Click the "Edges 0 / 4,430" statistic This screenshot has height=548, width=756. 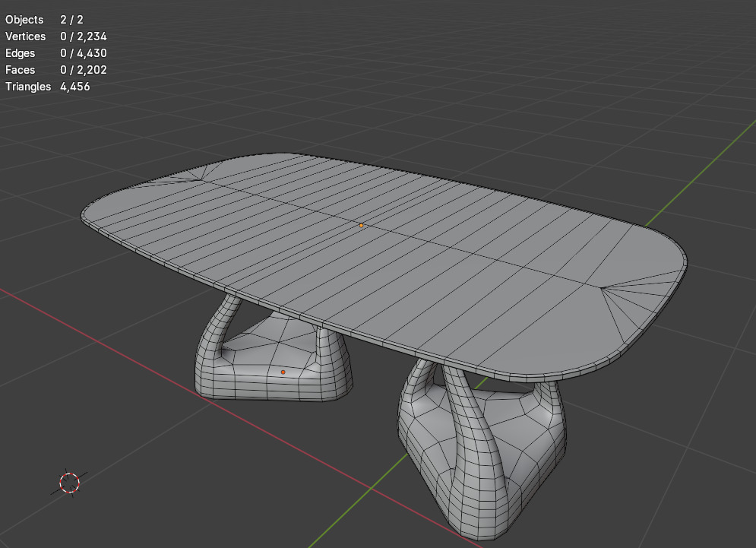[56, 53]
